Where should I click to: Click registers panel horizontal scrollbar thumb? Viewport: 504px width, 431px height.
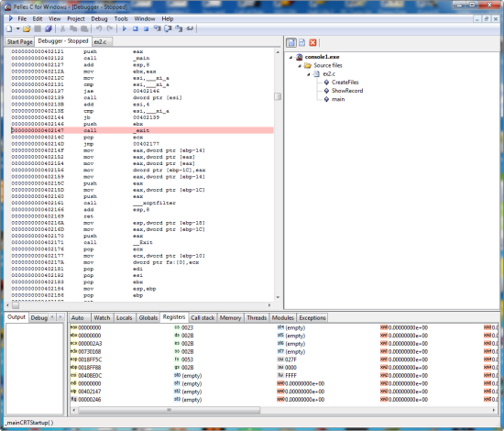(170, 410)
